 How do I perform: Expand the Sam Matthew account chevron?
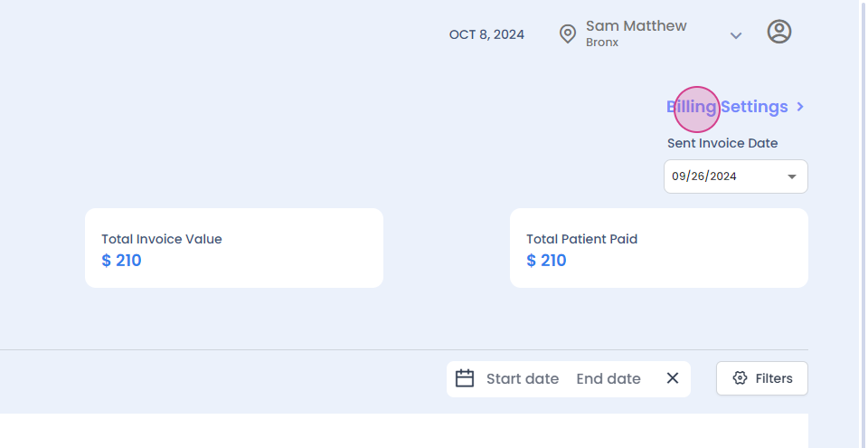click(736, 35)
